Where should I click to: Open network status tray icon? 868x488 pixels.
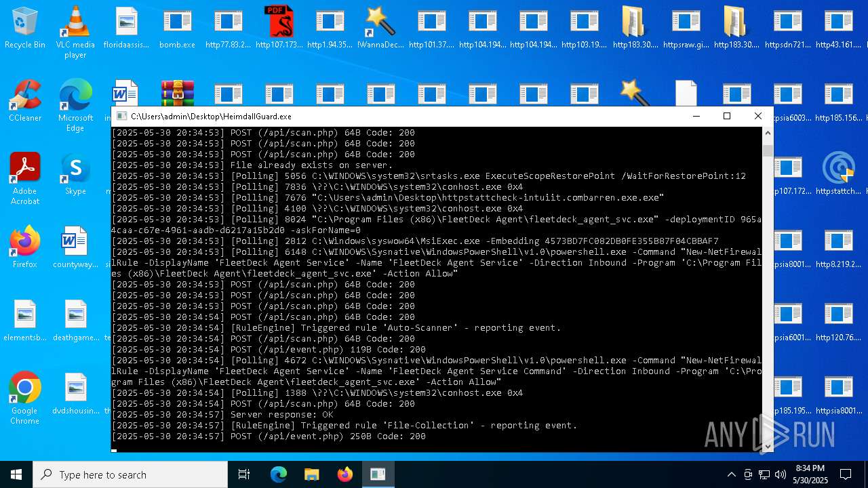point(764,474)
